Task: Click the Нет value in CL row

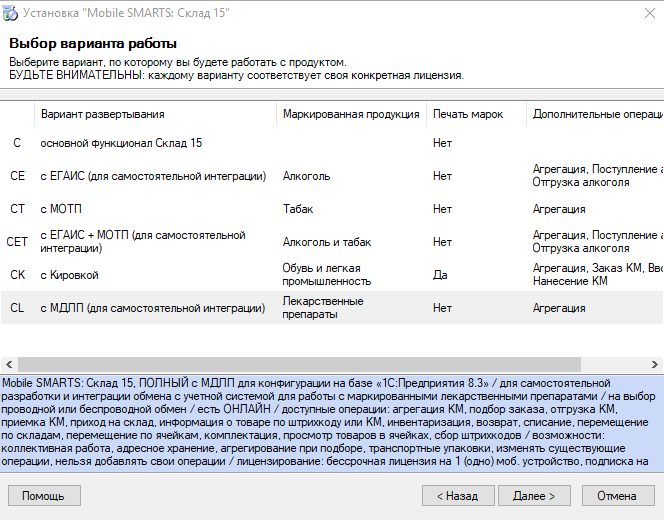Action: pos(442,308)
